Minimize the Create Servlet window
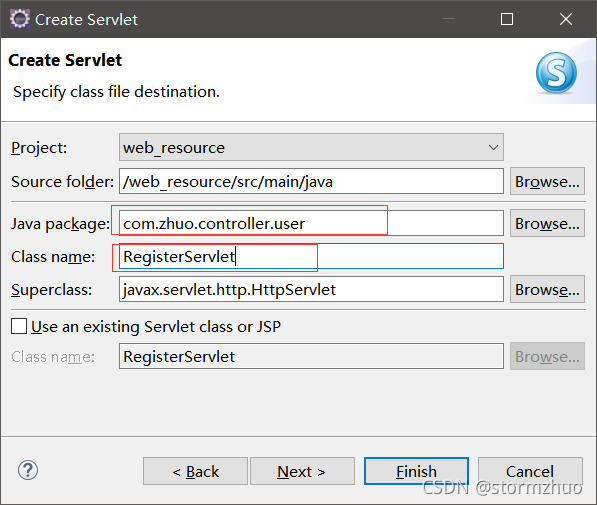Image resolution: width=597 pixels, height=505 pixels. tap(449, 19)
